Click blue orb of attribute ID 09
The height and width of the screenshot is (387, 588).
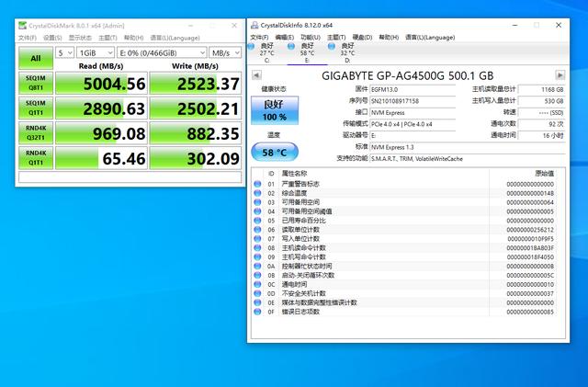point(257,256)
